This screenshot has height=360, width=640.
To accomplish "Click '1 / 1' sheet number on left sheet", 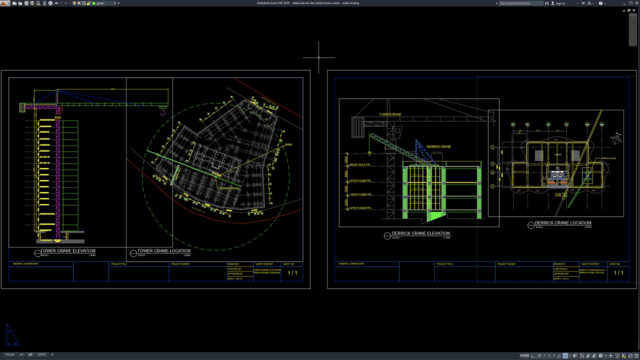I will [x=293, y=273].
